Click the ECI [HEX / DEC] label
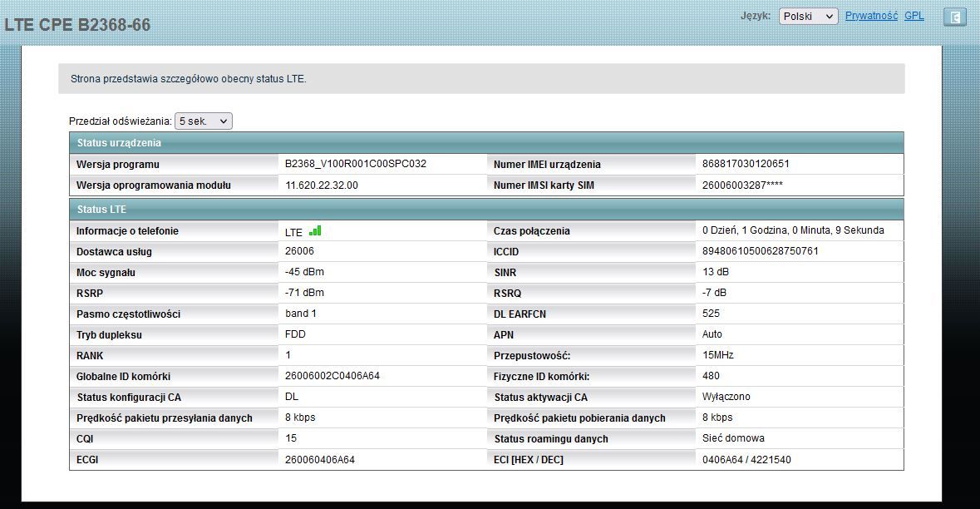This screenshot has height=509, width=980. pyautogui.click(x=528, y=460)
